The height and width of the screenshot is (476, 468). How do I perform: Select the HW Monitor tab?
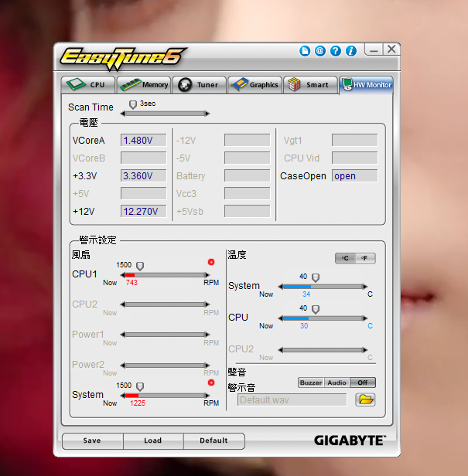(366, 85)
